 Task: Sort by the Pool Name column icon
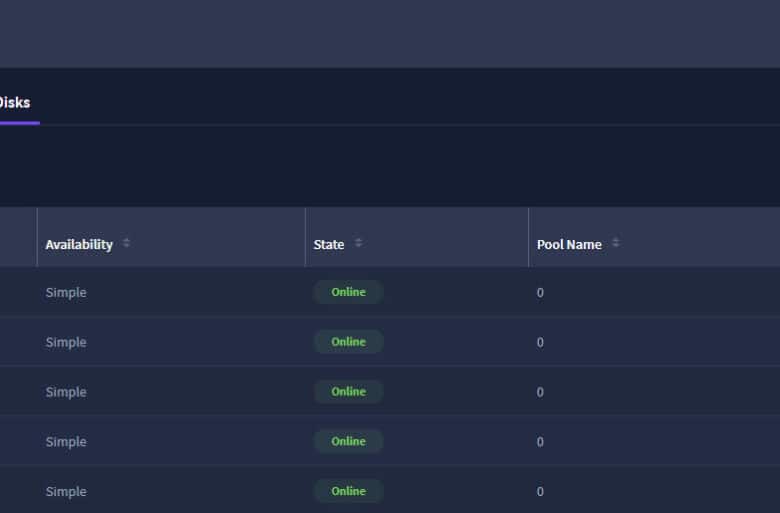(x=616, y=243)
